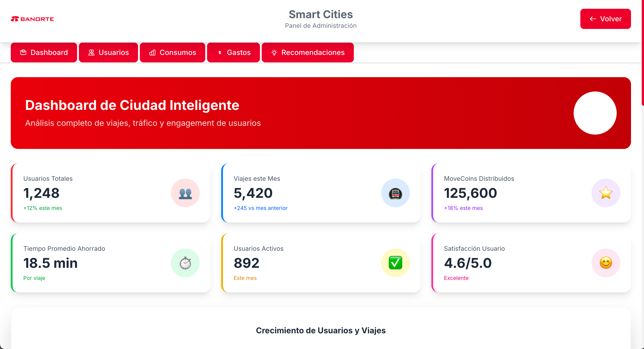Click the smiley icon in Satisfacción Usuario
644x349 pixels.
[605, 263]
